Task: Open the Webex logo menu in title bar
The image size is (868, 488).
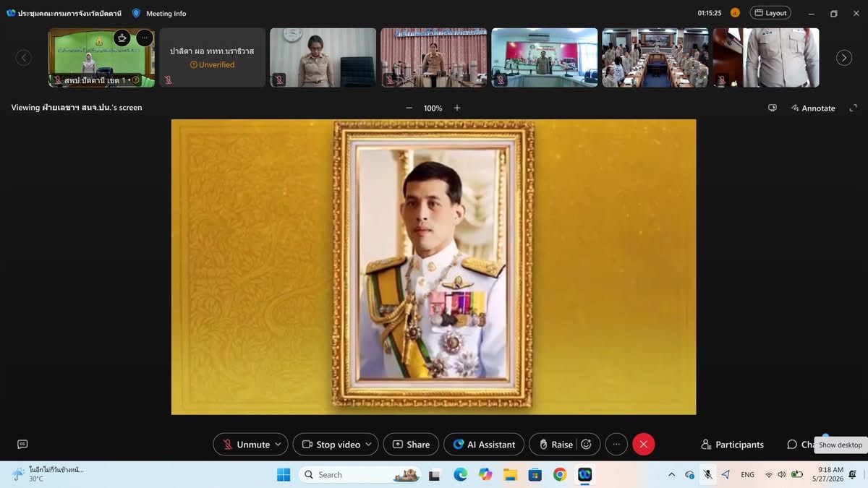Action: [11, 13]
